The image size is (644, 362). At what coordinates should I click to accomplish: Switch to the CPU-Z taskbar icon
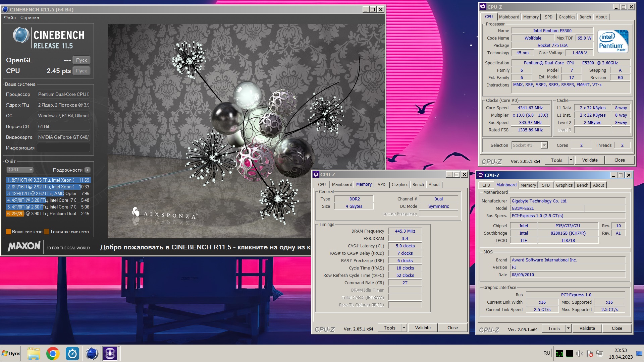coord(110,354)
